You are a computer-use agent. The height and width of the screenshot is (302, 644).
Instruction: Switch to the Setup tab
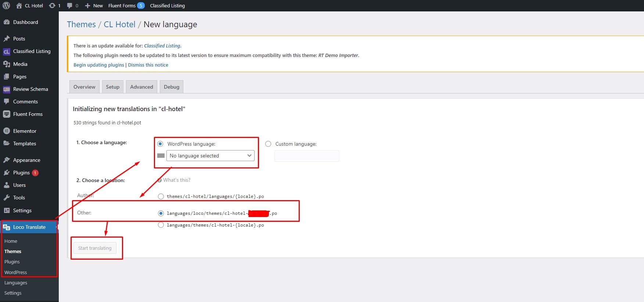[113, 87]
